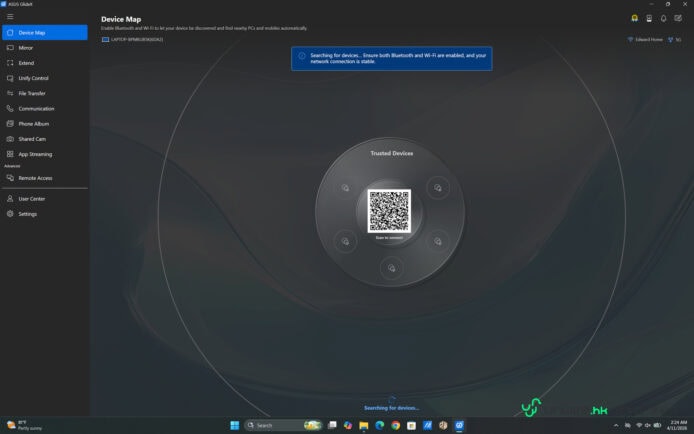Click the mobile device icon in header
Image resolution: width=694 pixels, height=434 pixels.
click(x=649, y=18)
